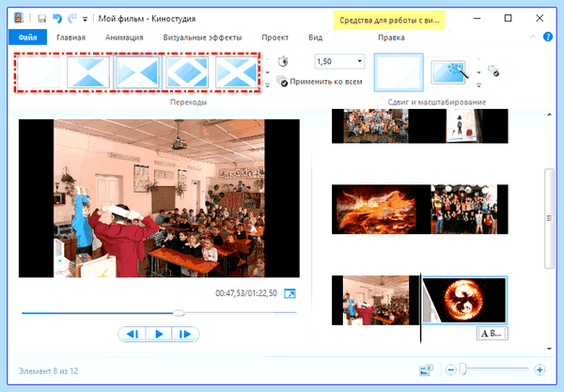
Task: Switch preview to full screen
Action: pos(290,293)
